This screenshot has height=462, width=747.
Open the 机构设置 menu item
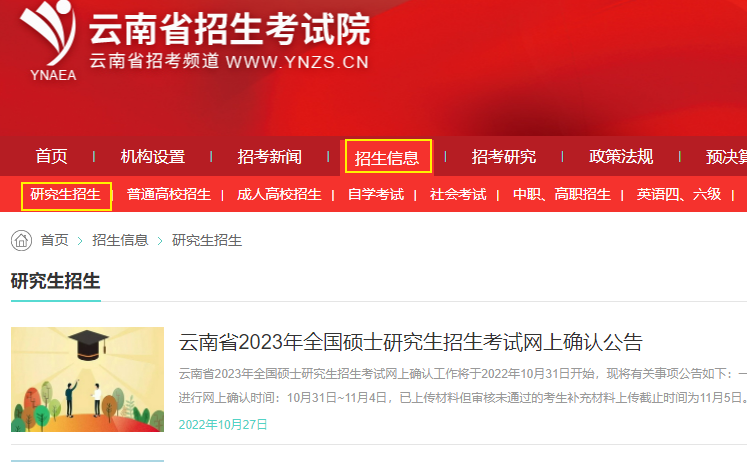[153, 156]
